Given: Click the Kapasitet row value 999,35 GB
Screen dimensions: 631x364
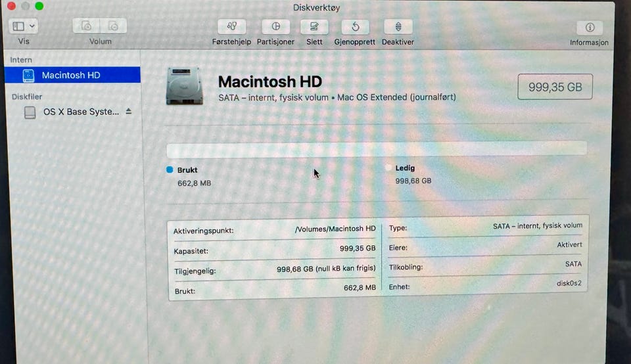Looking at the screenshot, I should pyautogui.click(x=358, y=248).
